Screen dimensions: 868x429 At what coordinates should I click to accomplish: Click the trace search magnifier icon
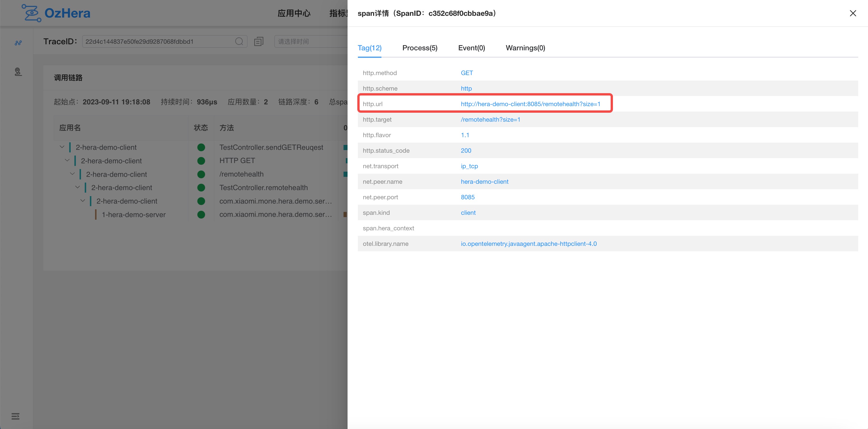tap(239, 41)
